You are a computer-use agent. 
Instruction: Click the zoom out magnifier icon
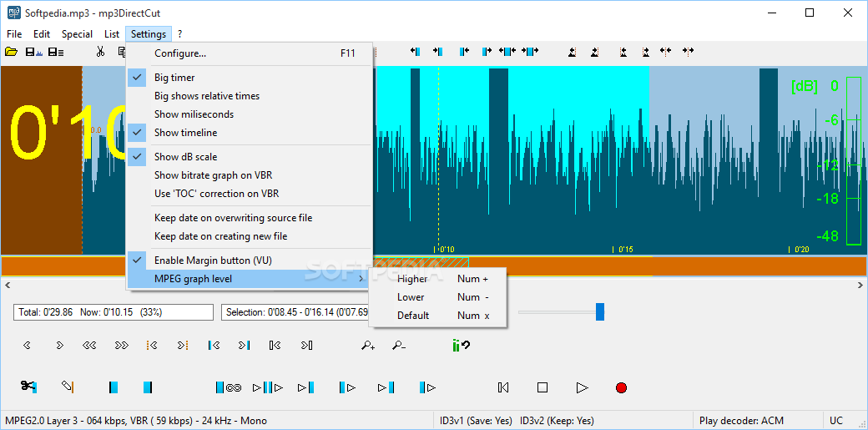pos(399,345)
